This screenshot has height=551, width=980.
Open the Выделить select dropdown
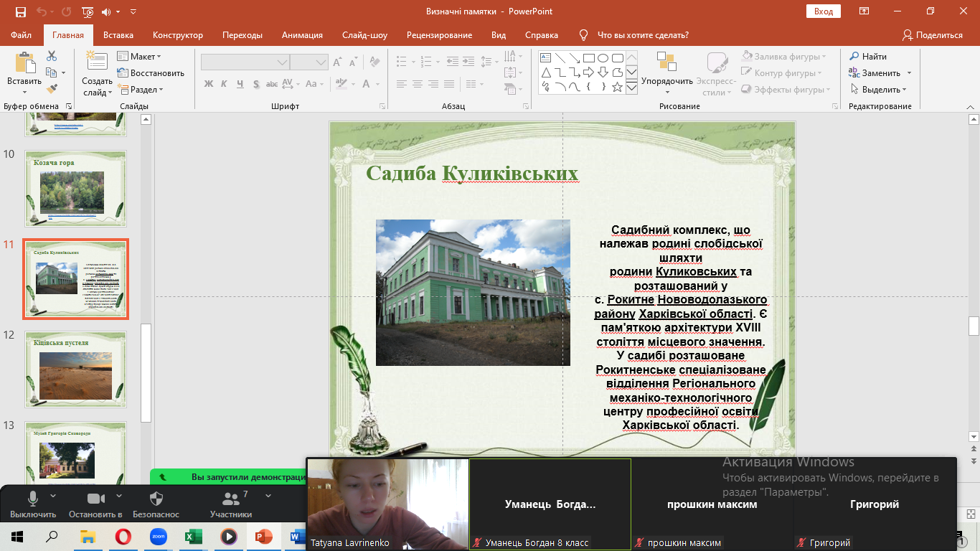pyautogui.click(x=879, y=90)
